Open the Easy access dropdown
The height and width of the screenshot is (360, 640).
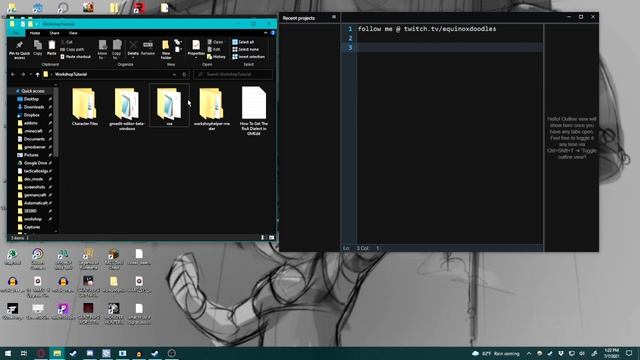(x=178, y=49)
